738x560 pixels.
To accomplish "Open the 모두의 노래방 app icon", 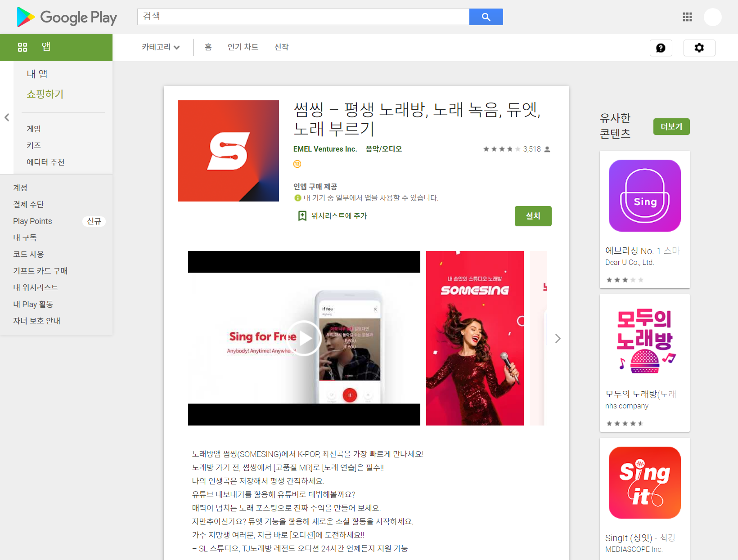I will pos(645,339).
